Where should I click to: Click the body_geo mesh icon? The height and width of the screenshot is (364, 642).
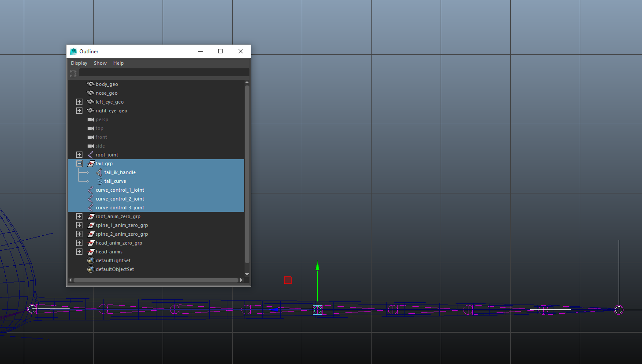90,84
